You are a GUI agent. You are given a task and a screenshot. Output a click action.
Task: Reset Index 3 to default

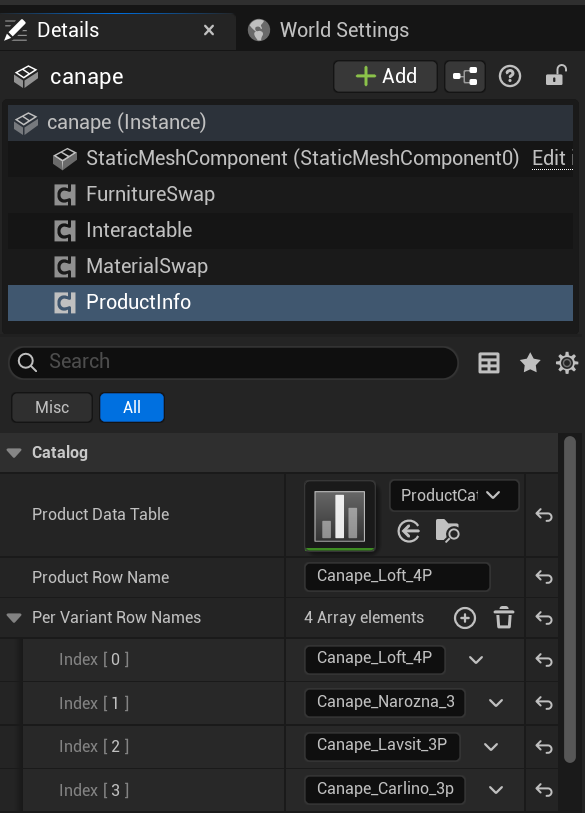pyautogui.click(x=544, y=791)
